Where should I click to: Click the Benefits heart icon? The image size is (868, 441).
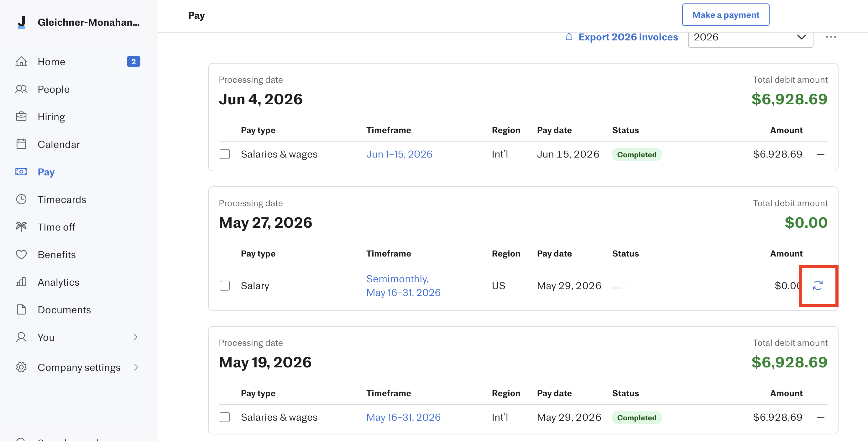pos(21,254)
